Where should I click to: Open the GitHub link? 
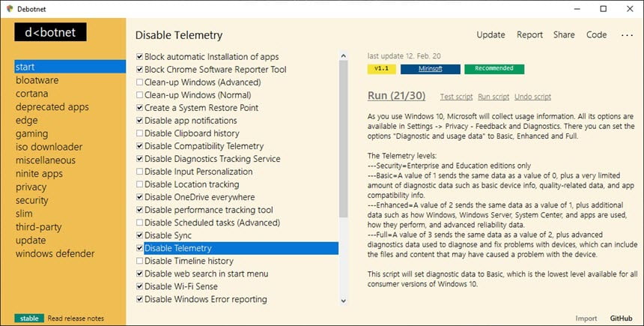coord(621,319)
